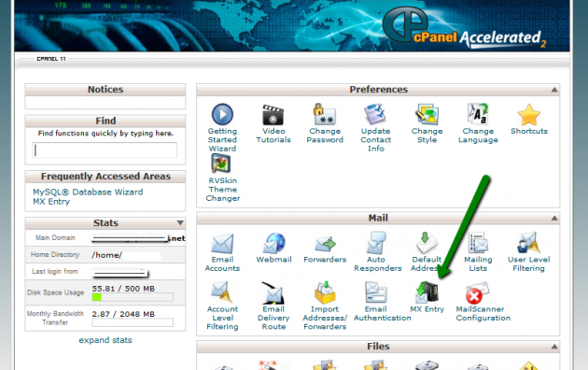This screenshot has height=370, width=588.
Task: Collapse the Preferences section arrow
Action: (554, 90)
